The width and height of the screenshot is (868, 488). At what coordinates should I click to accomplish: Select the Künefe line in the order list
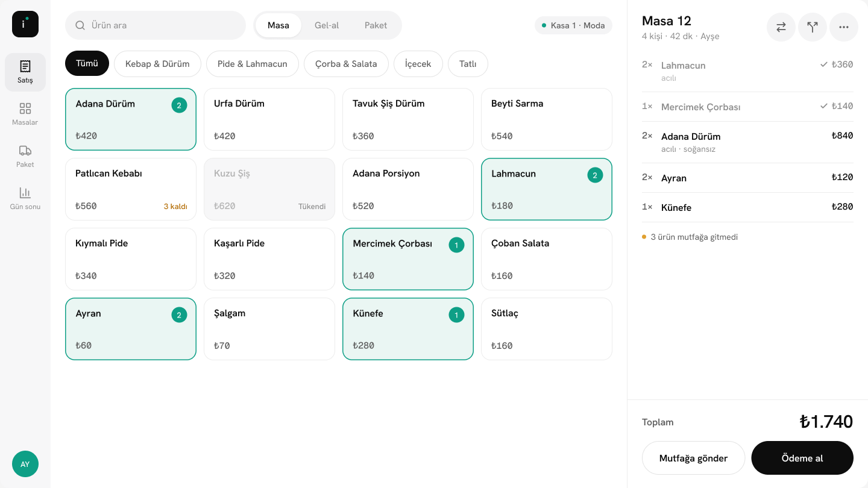(747, 207)
